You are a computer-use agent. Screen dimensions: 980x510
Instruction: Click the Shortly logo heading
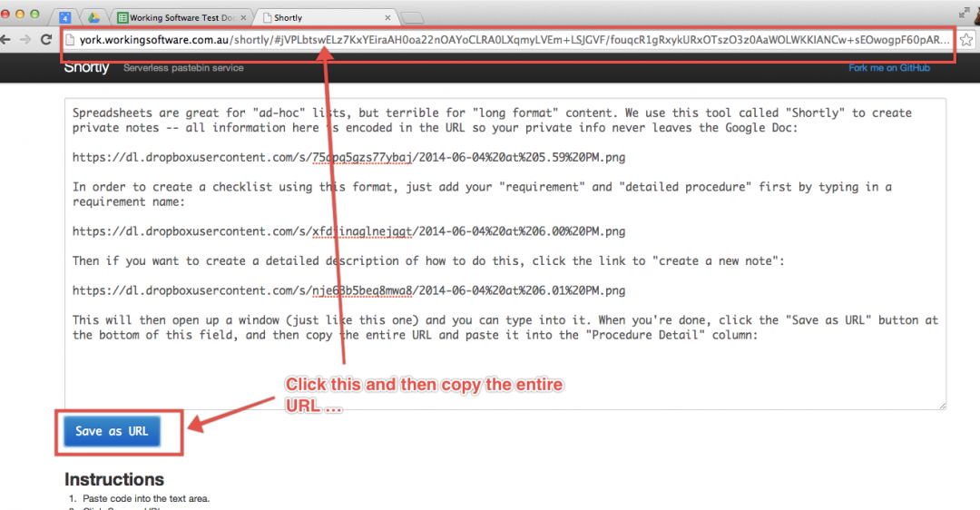click(86, 67)
